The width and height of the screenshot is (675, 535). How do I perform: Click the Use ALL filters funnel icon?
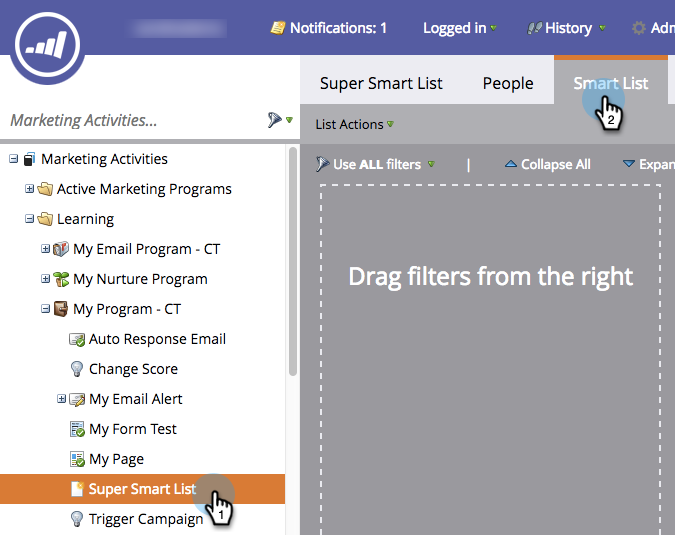[x=322, y=164]
